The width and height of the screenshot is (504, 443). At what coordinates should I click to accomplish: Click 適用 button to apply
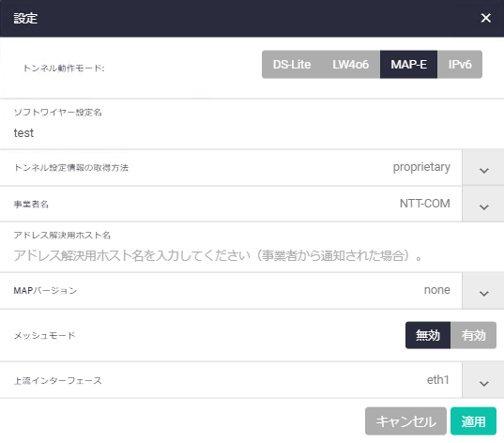point(473,421)
